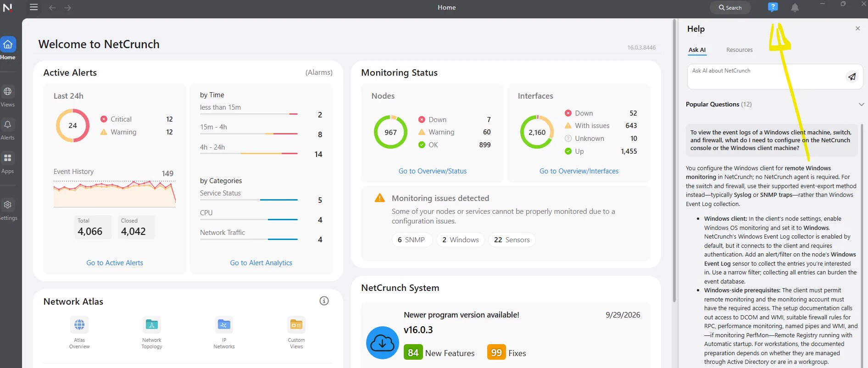Follow the Go to Alert Analytics link
The width and height of the screenshot is (868, 368).
coord(261,263)
